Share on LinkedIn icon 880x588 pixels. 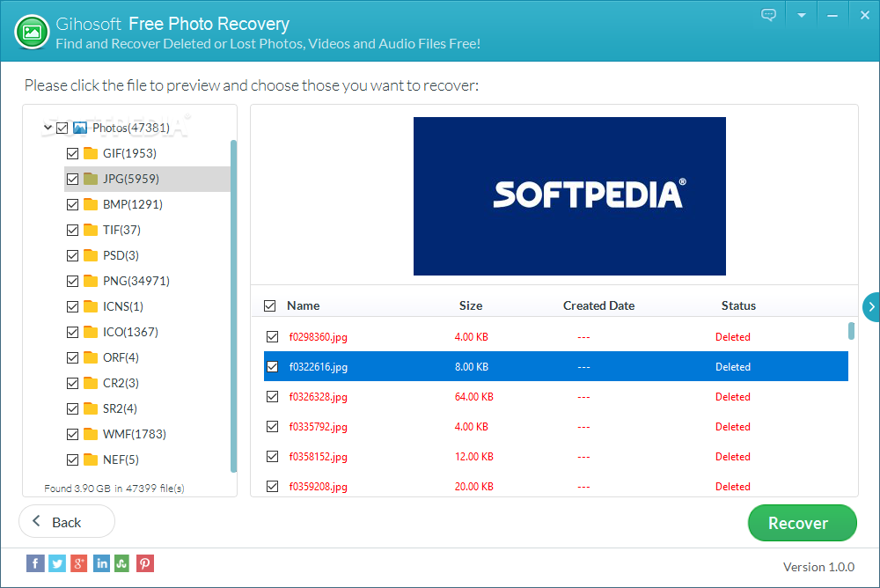[101, 563]
